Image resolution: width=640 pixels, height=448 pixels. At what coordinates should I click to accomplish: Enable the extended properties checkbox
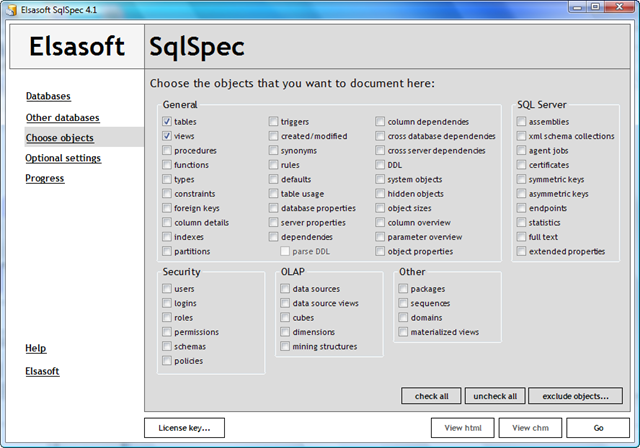coord(521,251)
